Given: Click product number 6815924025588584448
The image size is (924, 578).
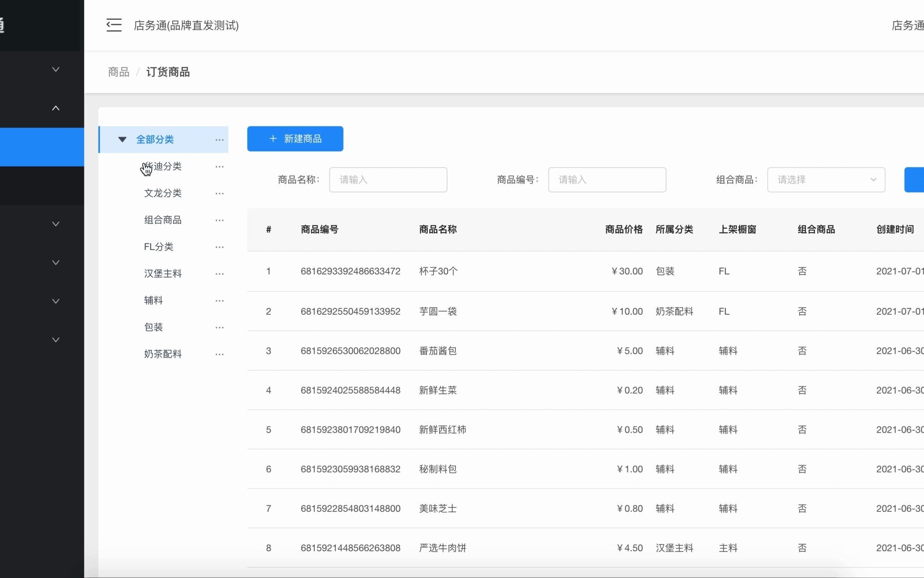Looking at the screenshot, I should pos(350,390).
